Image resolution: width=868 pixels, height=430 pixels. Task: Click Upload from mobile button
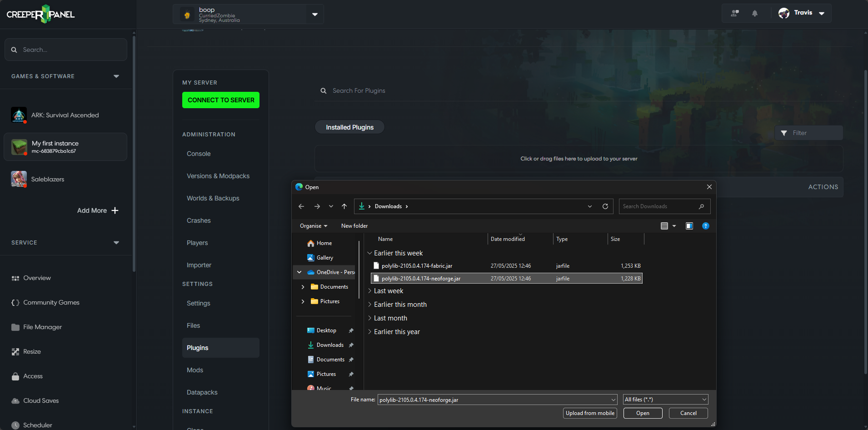(x=590, y=413)
